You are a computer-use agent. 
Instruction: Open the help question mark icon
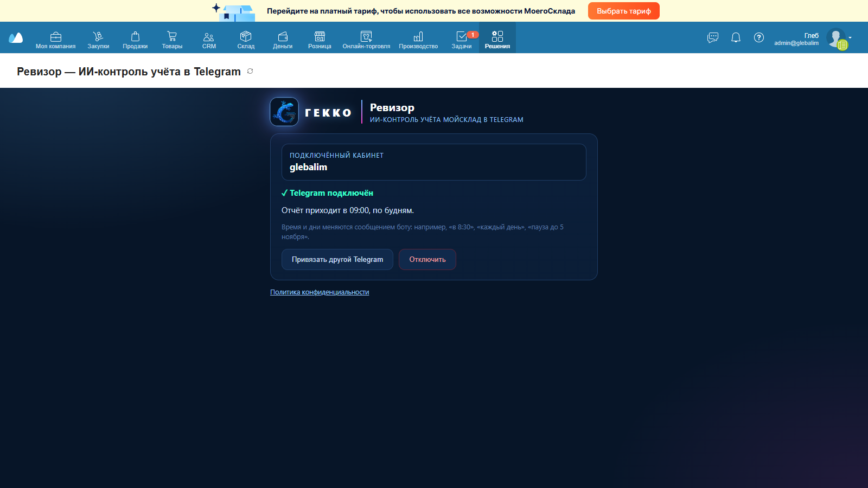pos(759,37)
